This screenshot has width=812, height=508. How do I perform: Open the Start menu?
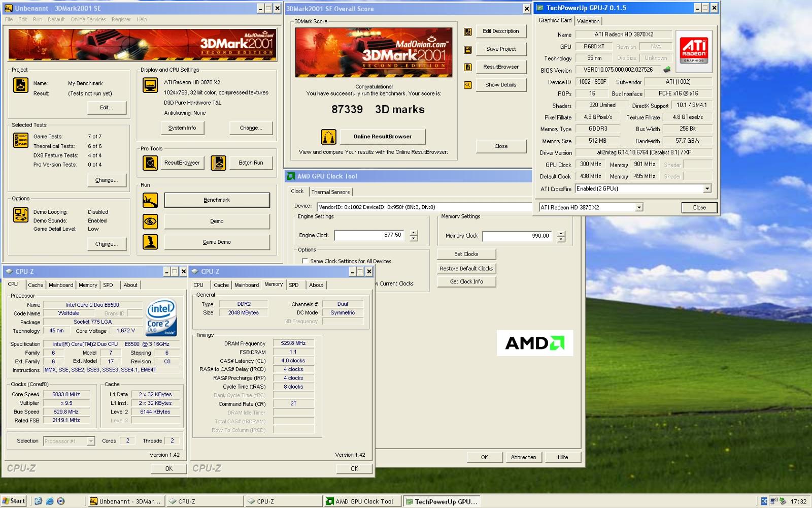tap(14, 501)
